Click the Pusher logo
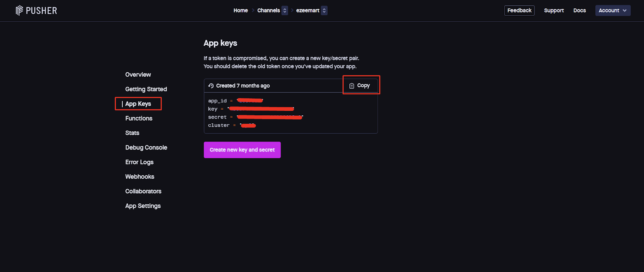The height and width of the screenshot is (272, 644). pyautogui.click(x=36, y=10)
